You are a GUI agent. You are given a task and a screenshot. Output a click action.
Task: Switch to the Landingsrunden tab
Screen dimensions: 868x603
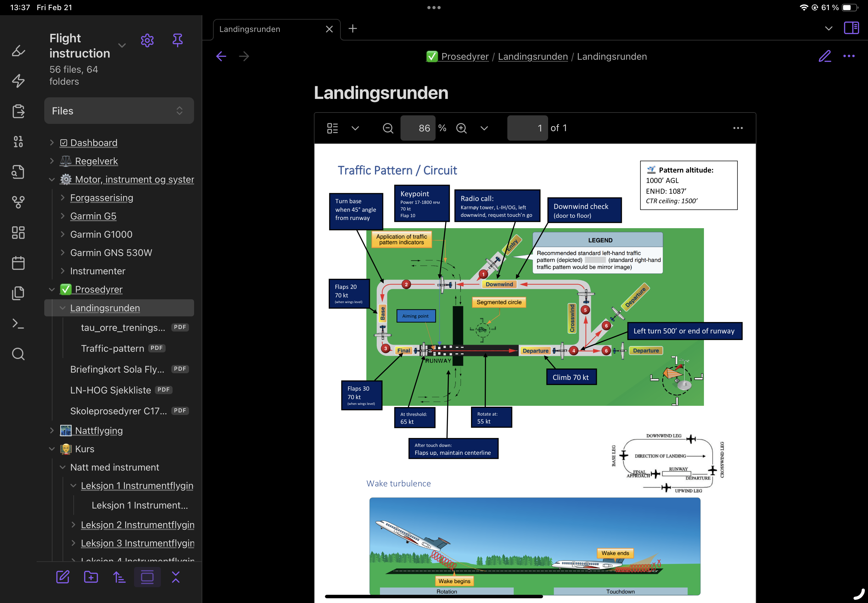250,29
